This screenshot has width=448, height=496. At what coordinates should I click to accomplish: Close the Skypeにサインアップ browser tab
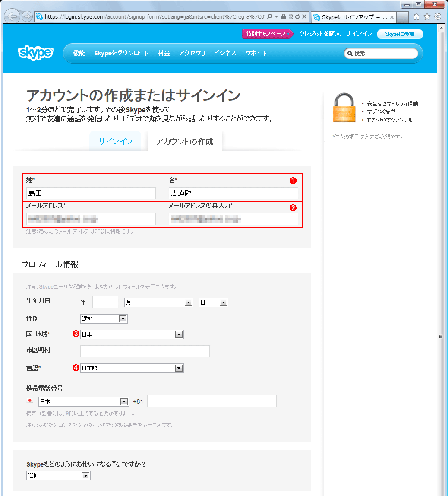(x=392, y=17)
